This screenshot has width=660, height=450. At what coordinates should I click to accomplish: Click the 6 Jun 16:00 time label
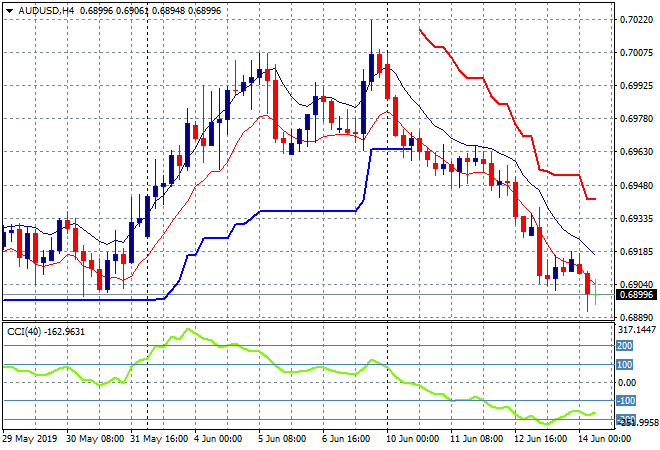coord(346,439)
